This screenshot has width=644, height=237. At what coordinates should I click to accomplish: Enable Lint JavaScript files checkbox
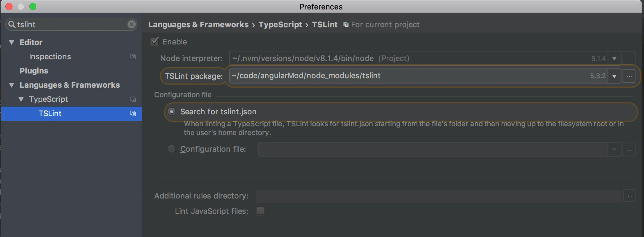click(260, 211)
